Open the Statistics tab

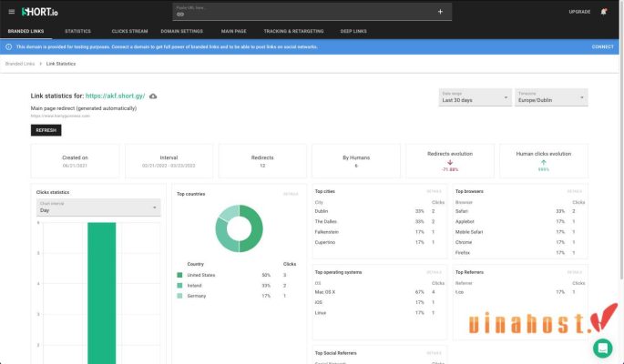click(77, 31)
